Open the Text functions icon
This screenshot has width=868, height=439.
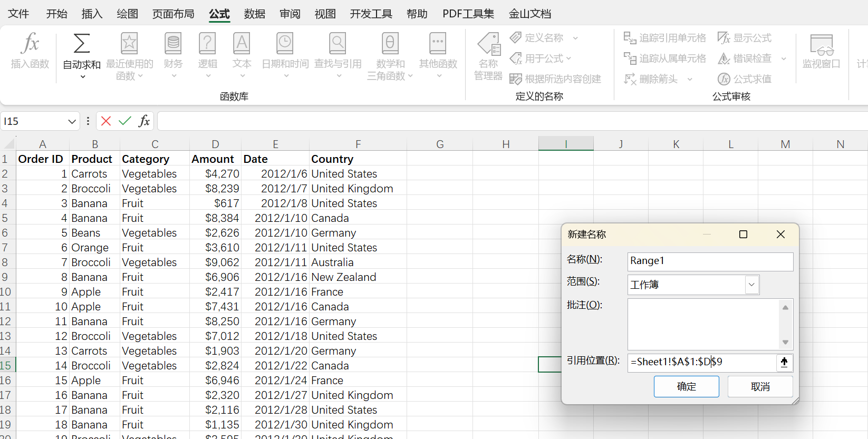242,44
